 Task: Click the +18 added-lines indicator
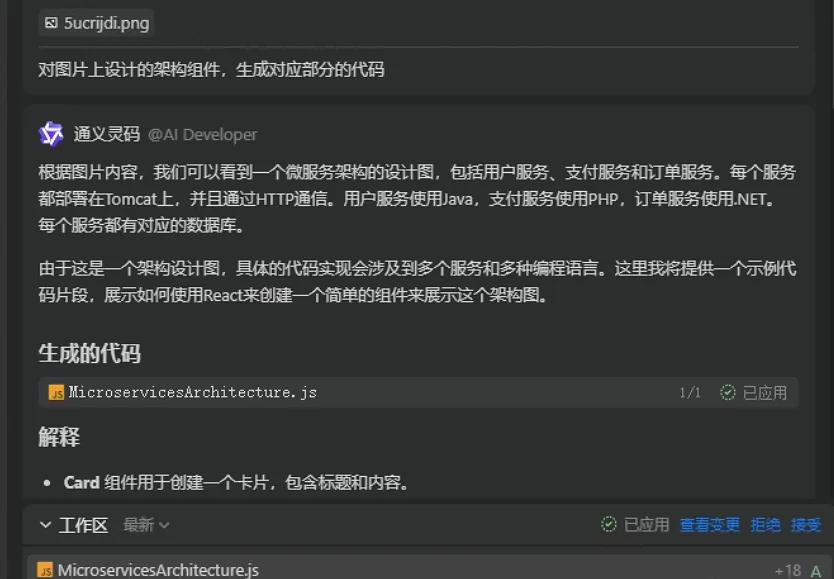pos(788,571)
